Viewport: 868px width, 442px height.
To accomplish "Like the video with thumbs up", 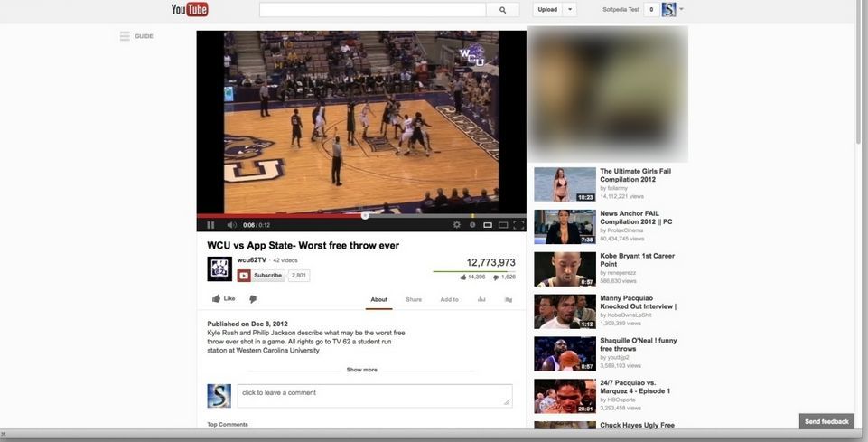I will 224,298.
